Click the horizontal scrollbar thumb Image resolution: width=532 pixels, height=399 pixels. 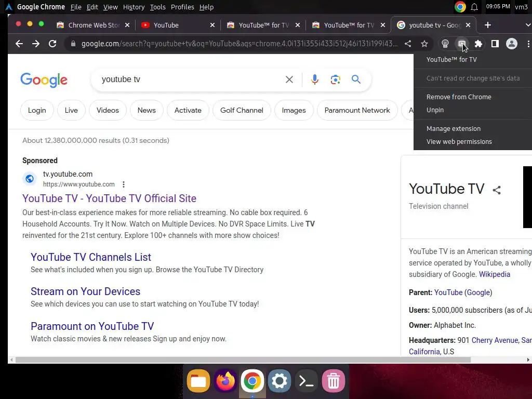pyautogui.click(x=243, y=360)
